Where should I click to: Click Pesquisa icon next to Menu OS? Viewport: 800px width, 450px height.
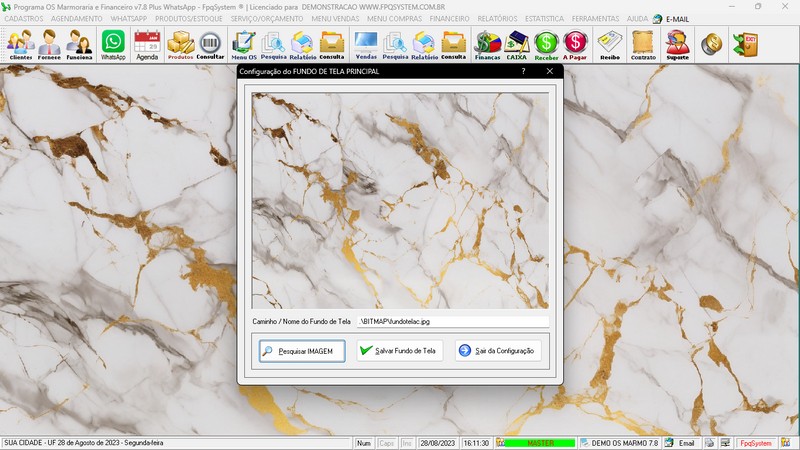coord(273,45)
